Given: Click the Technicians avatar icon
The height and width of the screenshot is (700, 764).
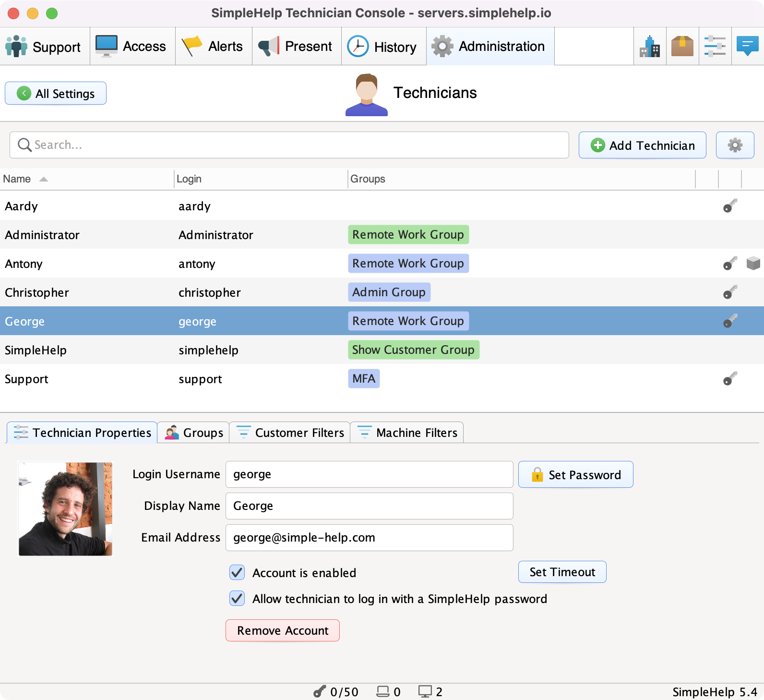Looking at the screenshot, I should pyautogui.click(x=367, y=95).
